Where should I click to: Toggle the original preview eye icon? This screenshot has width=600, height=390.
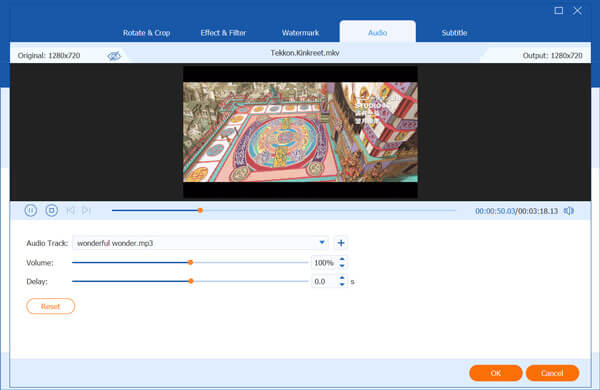coord(114,56)
